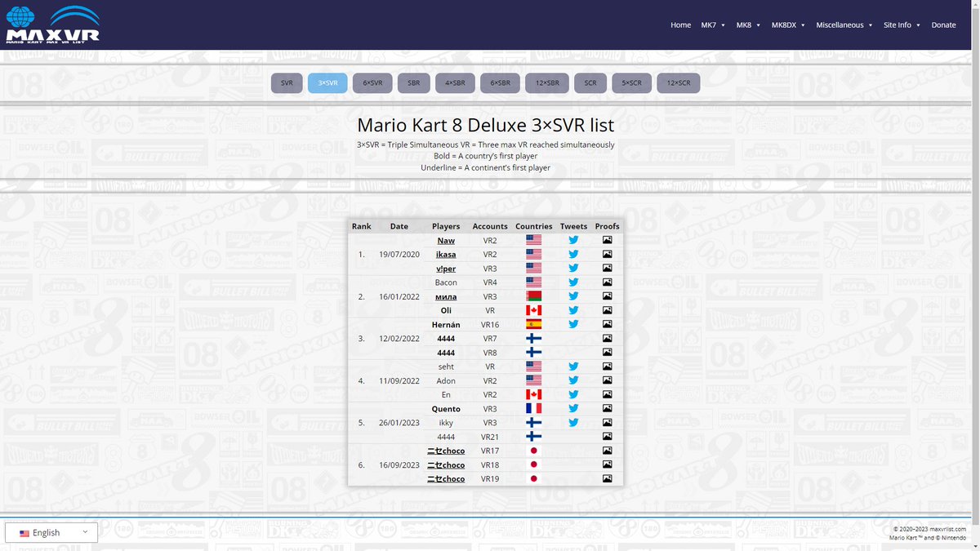Switch to the 6×SVR list tab
The height and width of the screenshot is (551, 980).
372,82
